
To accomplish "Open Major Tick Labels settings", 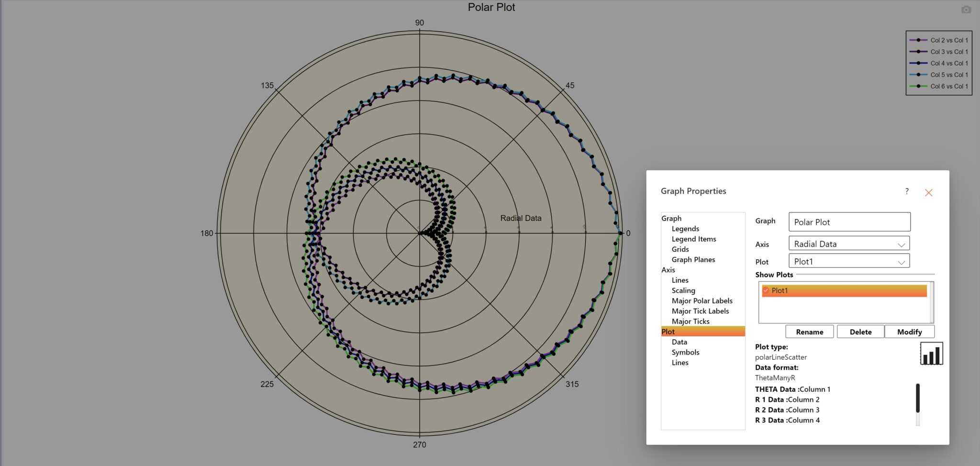I will tap(700, 311).
